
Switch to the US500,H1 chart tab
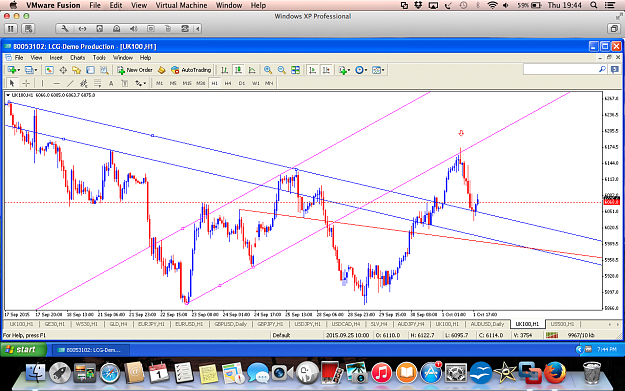pos(562,324)
